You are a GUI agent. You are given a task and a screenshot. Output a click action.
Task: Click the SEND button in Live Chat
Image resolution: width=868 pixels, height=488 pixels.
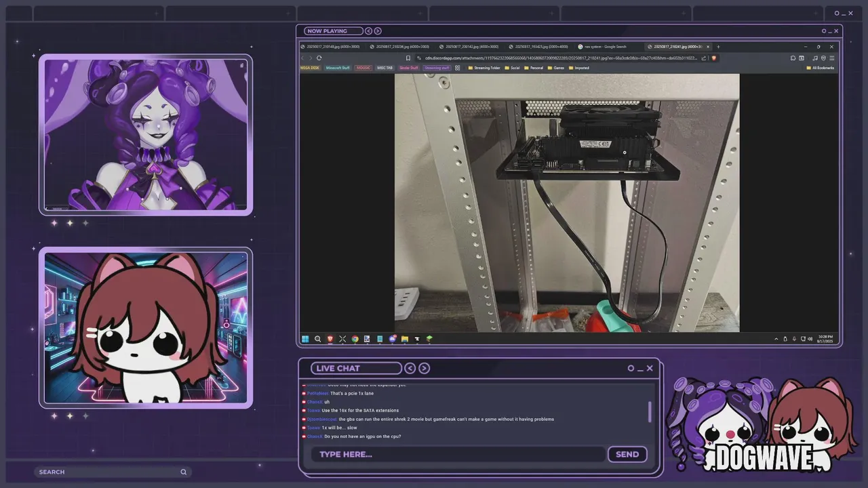point(627,454)
